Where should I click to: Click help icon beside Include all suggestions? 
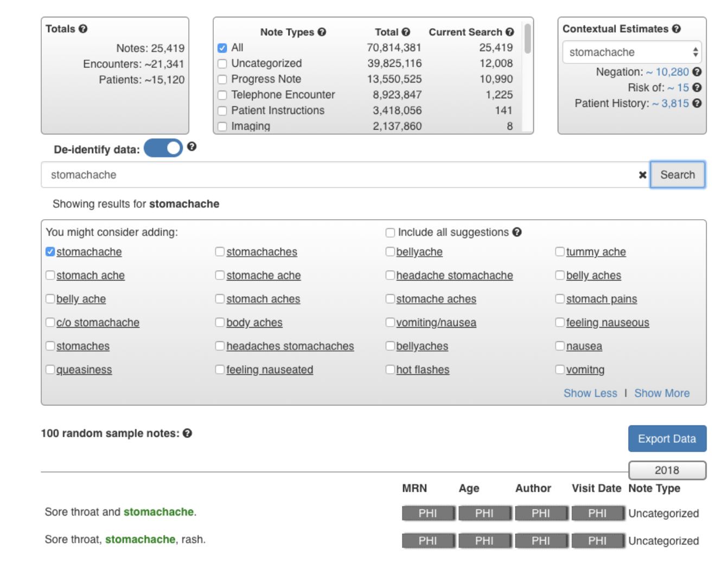[517, 232]
